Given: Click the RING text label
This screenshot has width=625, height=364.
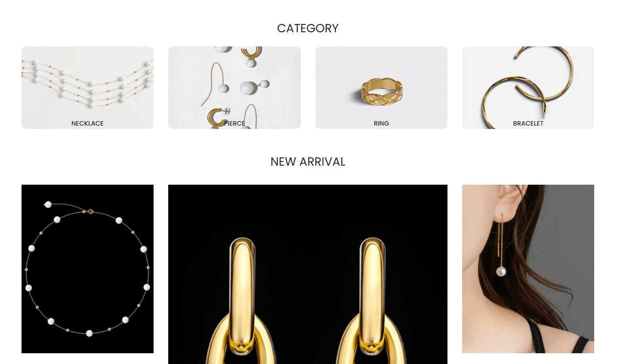Looking at the screenshot, I should 381,124.
